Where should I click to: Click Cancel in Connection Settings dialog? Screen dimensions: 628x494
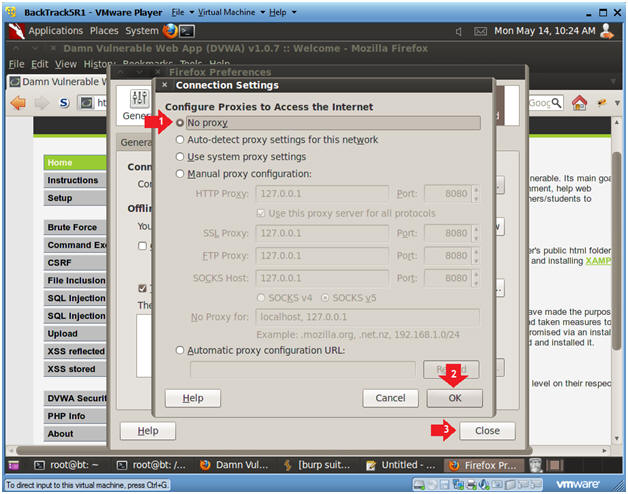tap(390, 398)
